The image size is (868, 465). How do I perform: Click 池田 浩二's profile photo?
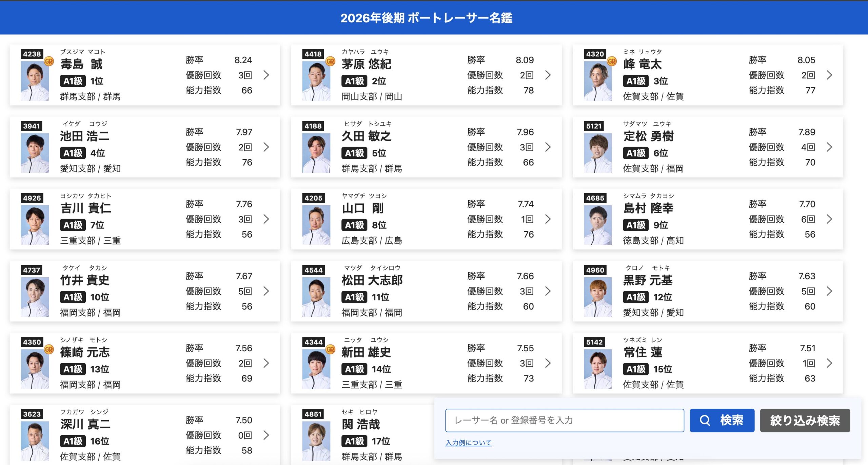point(35,153)
